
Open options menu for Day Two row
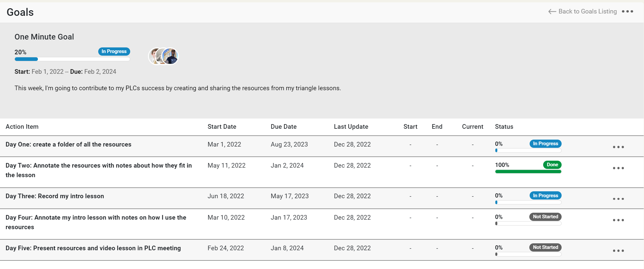618,168
